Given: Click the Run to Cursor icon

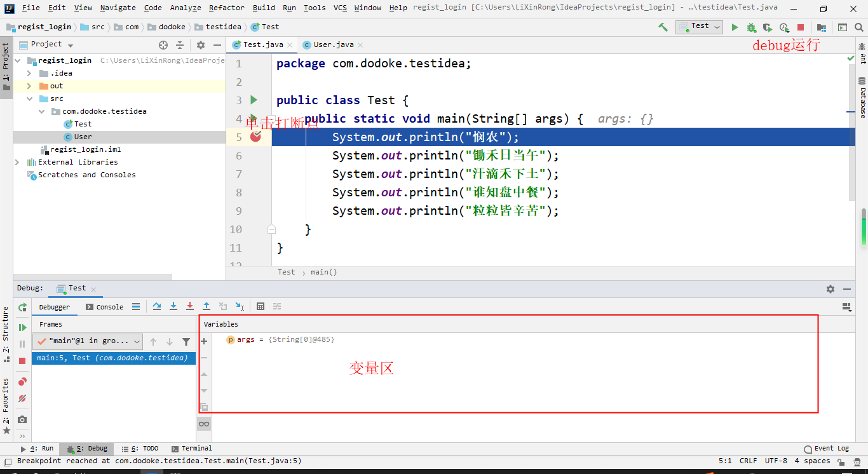Looking at the screenshot, I should coord(240,306).
